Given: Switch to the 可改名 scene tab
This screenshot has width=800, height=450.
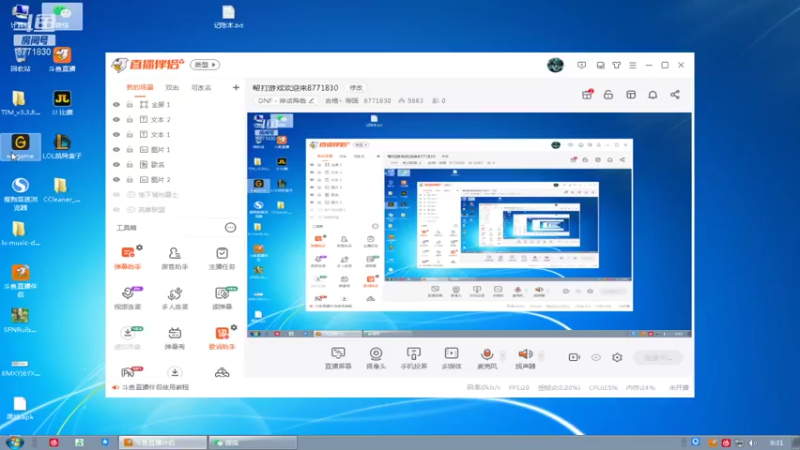Looking at the screenshot, I should click(201, 88).
